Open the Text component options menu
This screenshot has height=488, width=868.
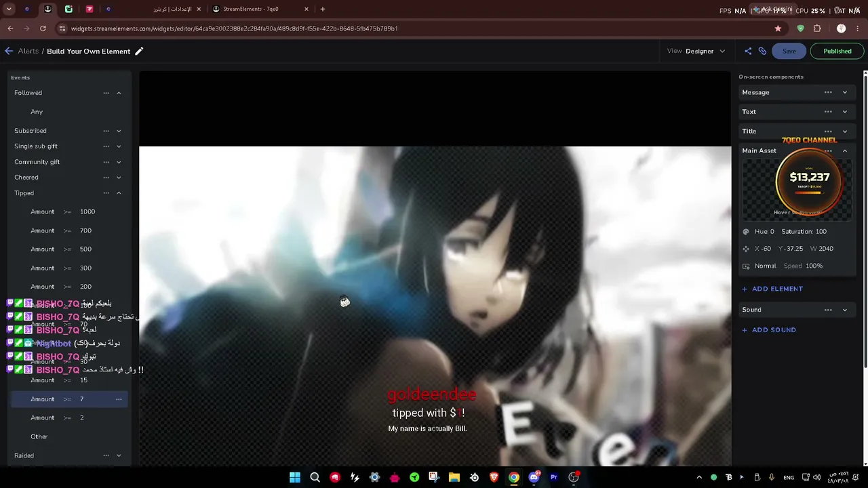point(828,112)
